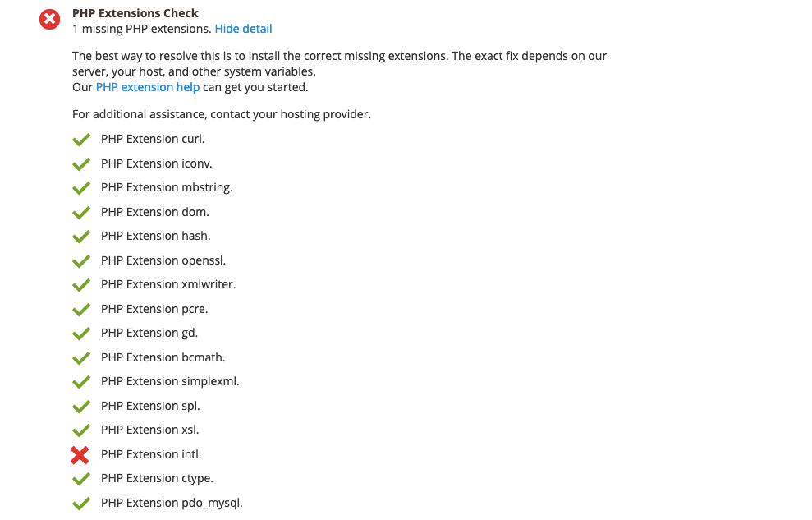Click the green checkmark next to mbstring

click(81, 188)
